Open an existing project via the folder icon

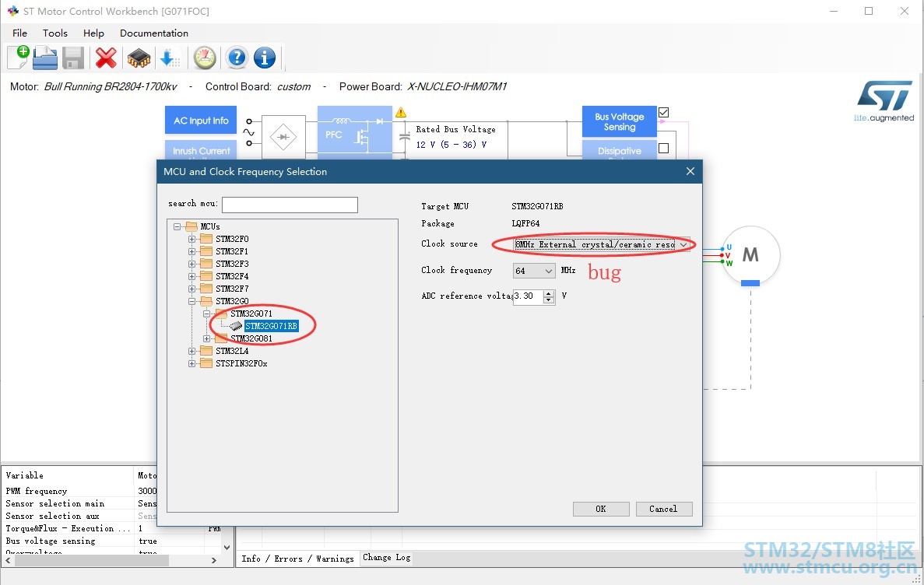45,58
